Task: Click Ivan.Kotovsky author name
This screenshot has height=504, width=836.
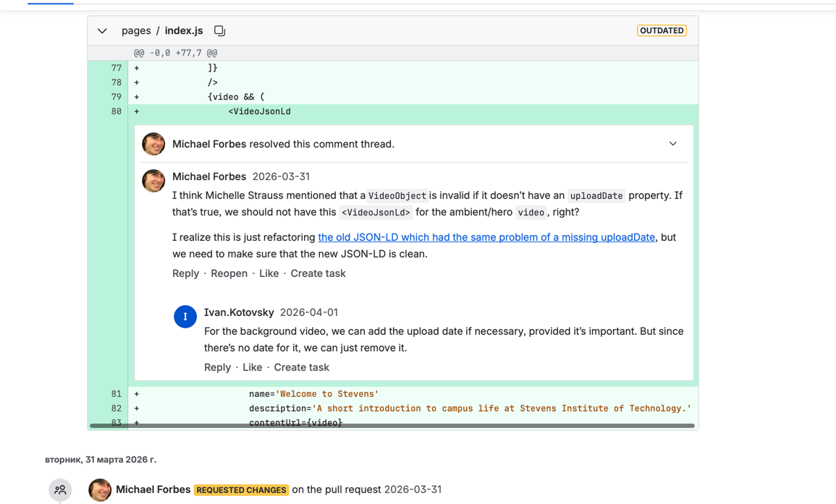Action: [239, 312]
